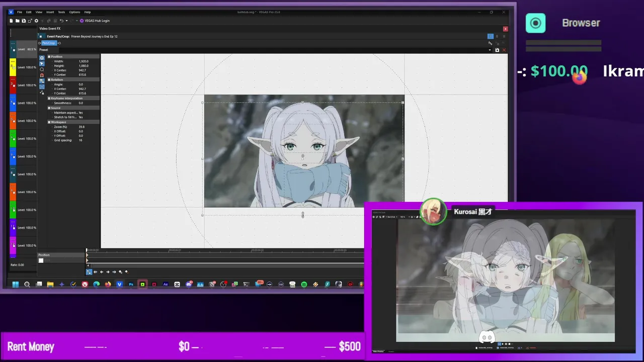Click the rotation Angle value 0.0
The width and height of the screenshot is (644, 362).
pyautogui.click(x=81, y=84)
